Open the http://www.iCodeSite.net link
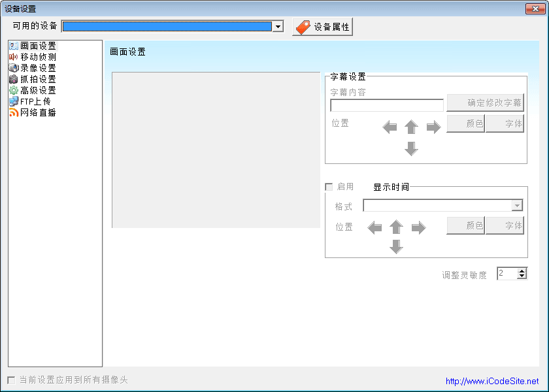This screenshot has height=392, width=549. pyautogui.click(x=492, y=381)
